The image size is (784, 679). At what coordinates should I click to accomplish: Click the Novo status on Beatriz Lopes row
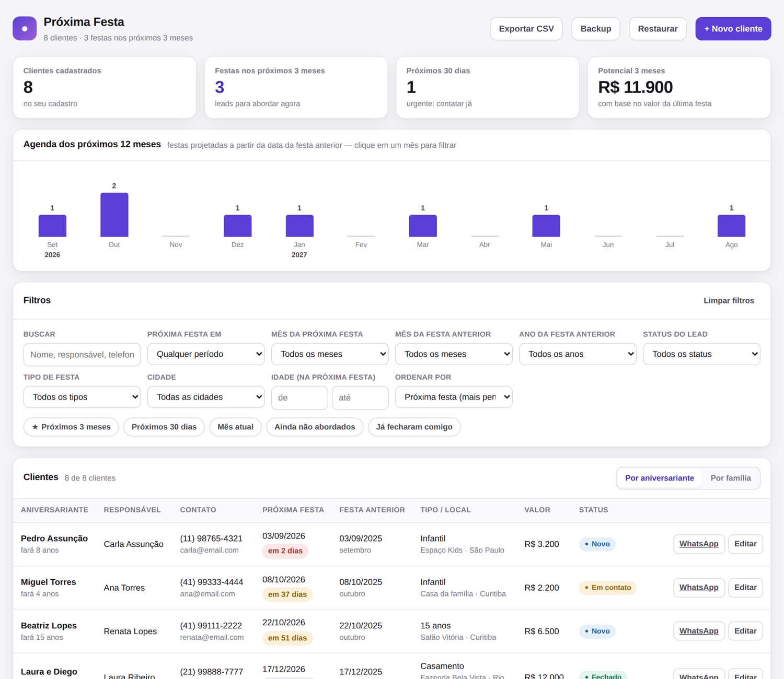(597, 631)
